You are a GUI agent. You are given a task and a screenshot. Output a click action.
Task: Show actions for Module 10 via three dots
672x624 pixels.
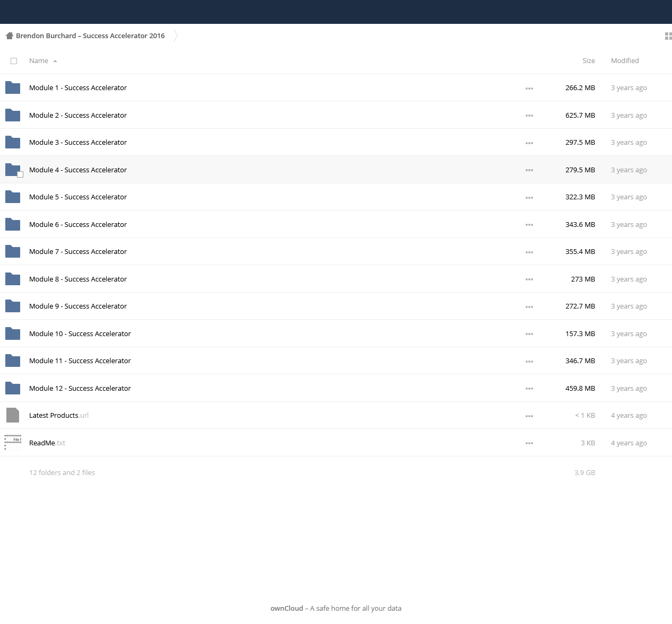coord(529,334)
